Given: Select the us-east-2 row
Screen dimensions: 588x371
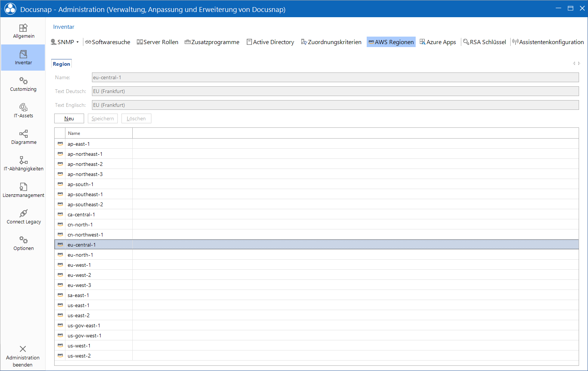Looking at the screenshot, I should click(x=317, y=315).
